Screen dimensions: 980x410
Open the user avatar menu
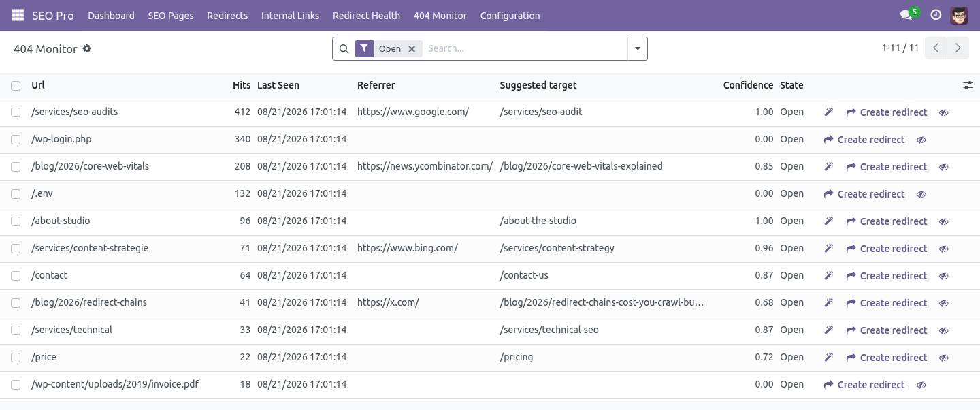coord(959,15)
